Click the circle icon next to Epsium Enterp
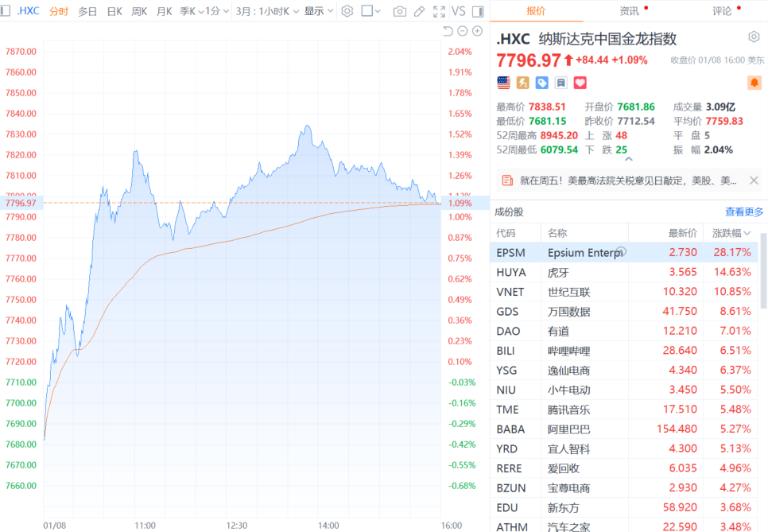The height and width of the screenshot is (532, 768). pos(621,251)
